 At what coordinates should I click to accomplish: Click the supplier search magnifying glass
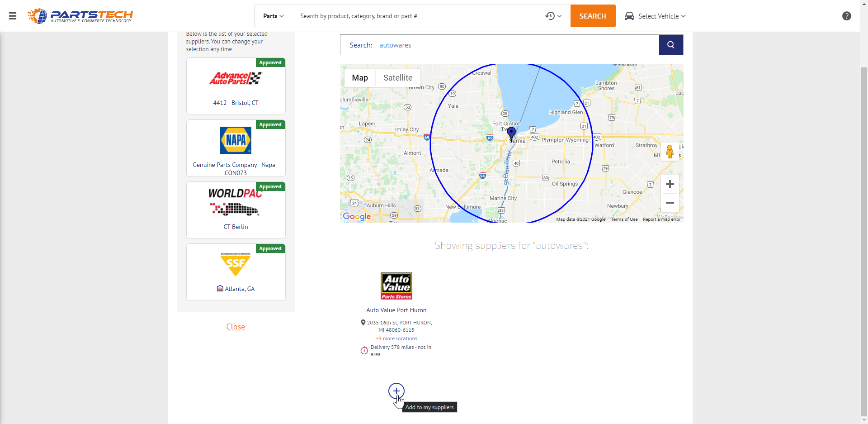tap(670, 44)
